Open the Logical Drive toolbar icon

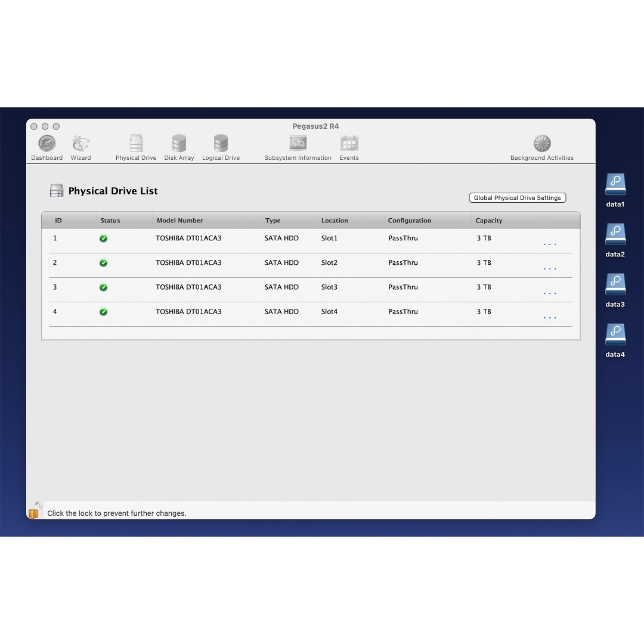pyautogui.click(x=221, y=144)
